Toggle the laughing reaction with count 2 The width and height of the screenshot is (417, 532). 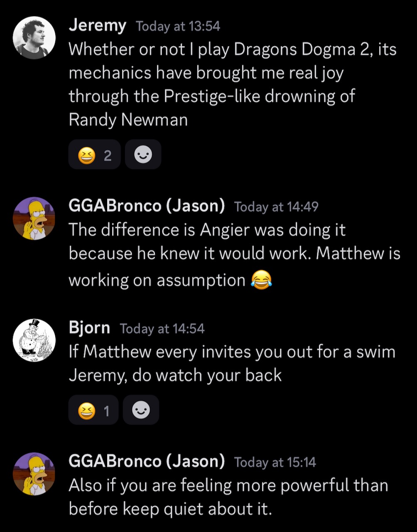pos(95,155)
